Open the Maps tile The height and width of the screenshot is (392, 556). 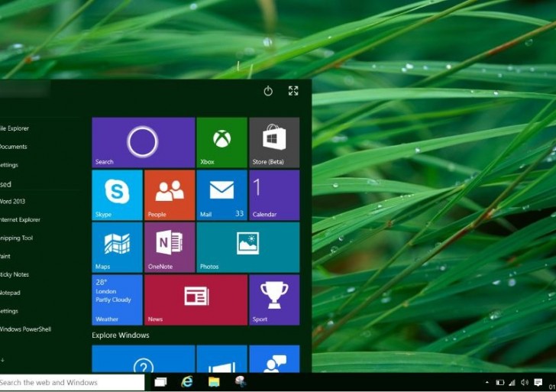117,248
